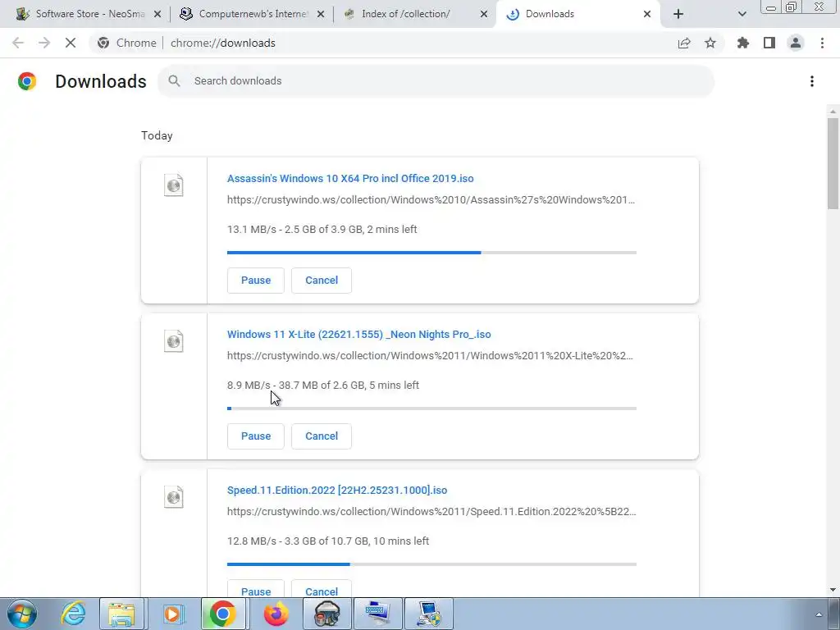This screenshot has height=630, width=840.
Task: Bookmark this tab with star icon
Action: click(710, 43)
